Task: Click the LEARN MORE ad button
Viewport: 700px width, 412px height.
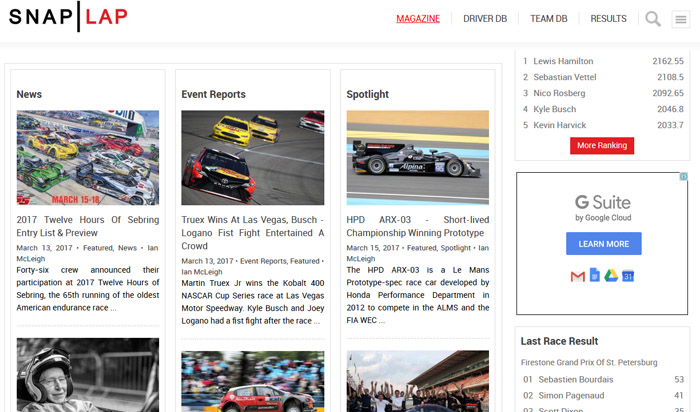Action: 604,244
